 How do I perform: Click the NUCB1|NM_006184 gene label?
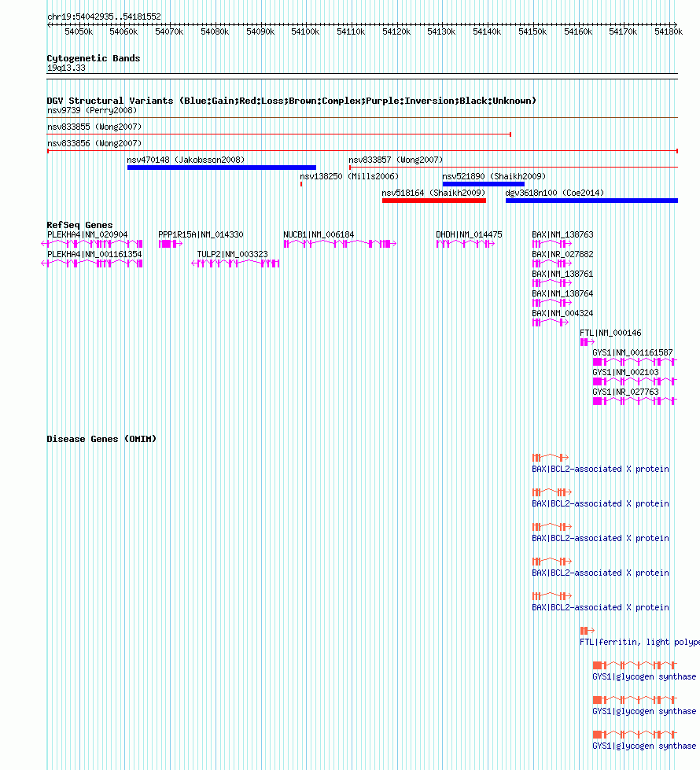[319, 234]
